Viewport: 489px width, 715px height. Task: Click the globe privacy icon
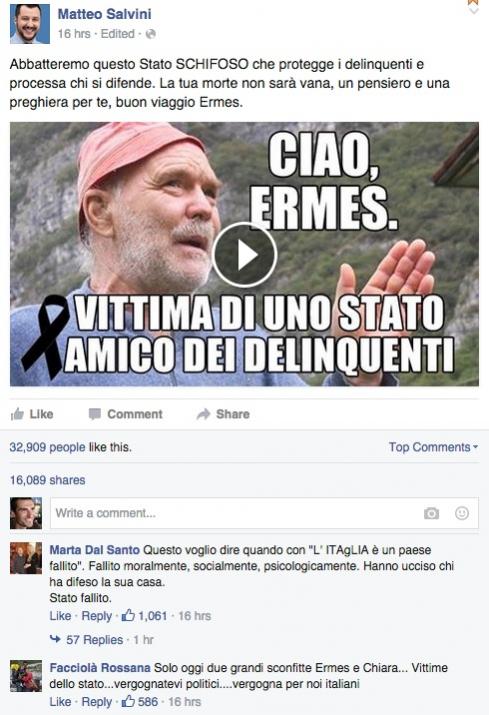click(151, 34)
